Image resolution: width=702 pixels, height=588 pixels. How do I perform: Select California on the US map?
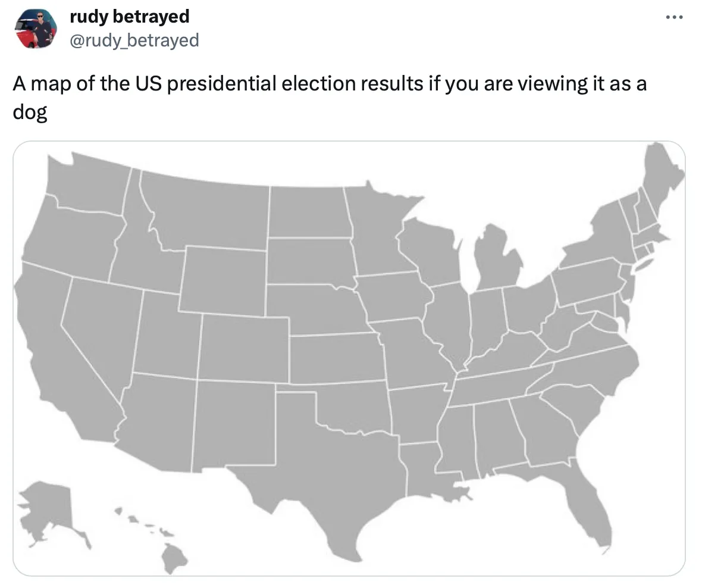(54, 357)
